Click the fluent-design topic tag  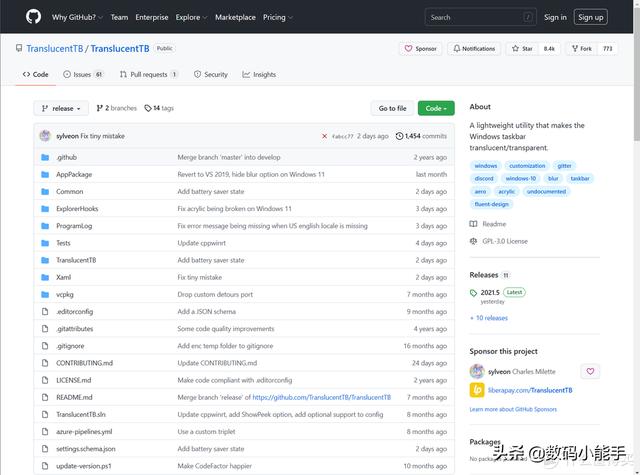click(x=491, y=204)
